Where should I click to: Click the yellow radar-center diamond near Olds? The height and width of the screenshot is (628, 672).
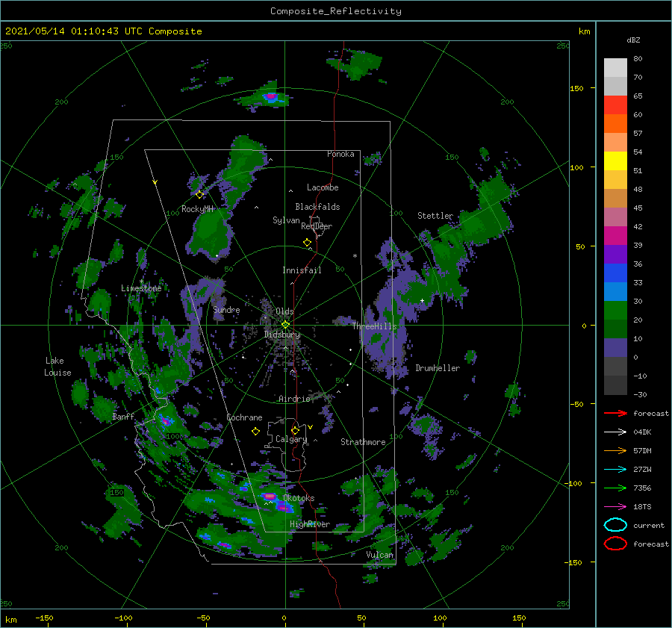click(x=285, y=325)
